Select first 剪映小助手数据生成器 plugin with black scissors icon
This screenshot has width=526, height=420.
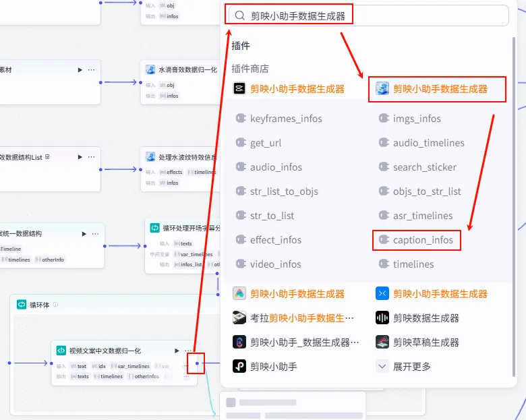coord(289,89)
